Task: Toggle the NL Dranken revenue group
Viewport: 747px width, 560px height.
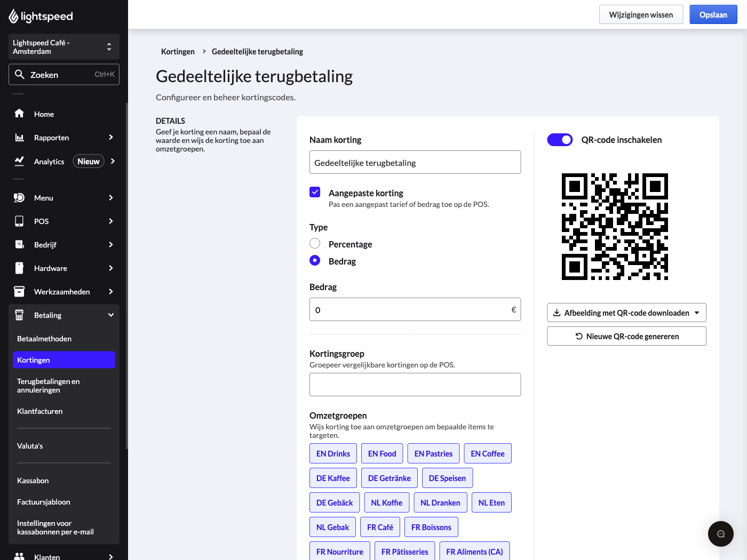Action: (x=440, y=502)
